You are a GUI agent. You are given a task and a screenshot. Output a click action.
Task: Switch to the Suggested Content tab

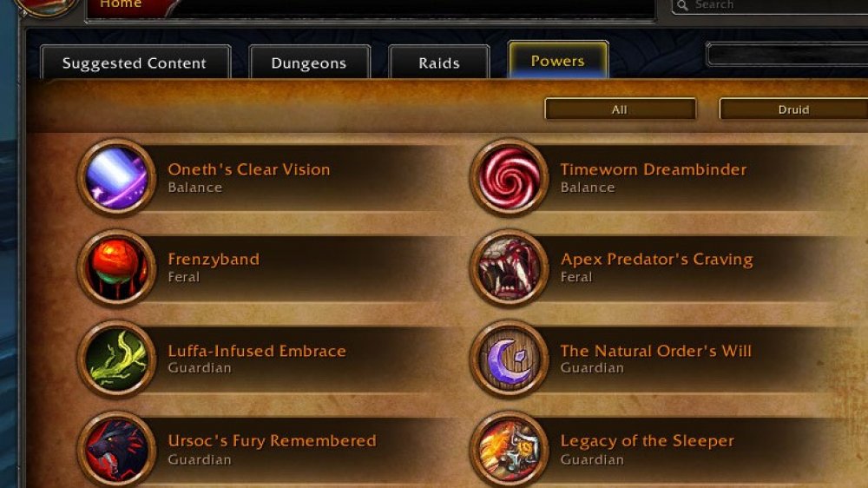click(135, 62)
